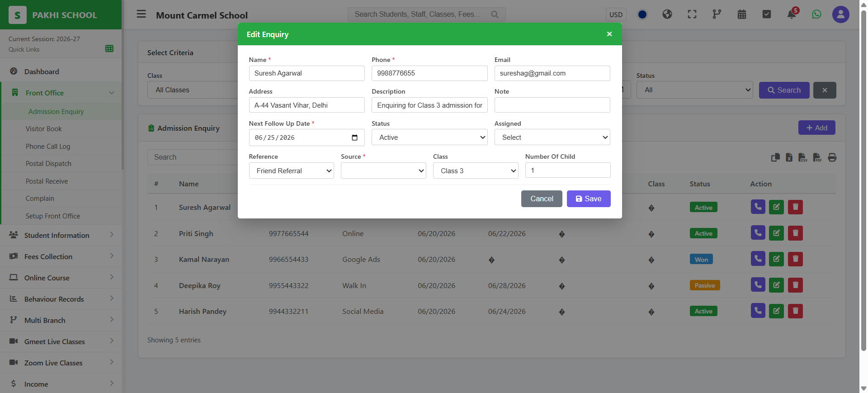This screenshot has width=868, height=393.
Task: Open Phone Call Log in sidebar
Action: click(48, 147)
